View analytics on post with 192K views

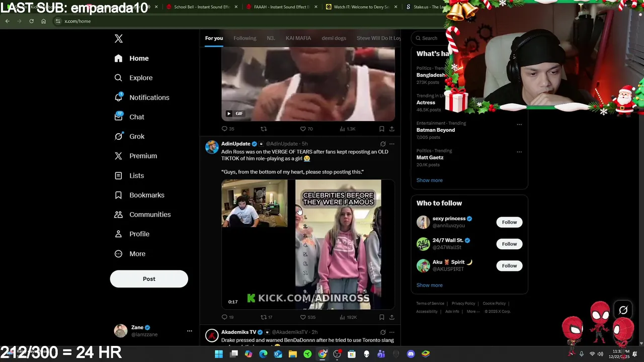coord(348,317)
